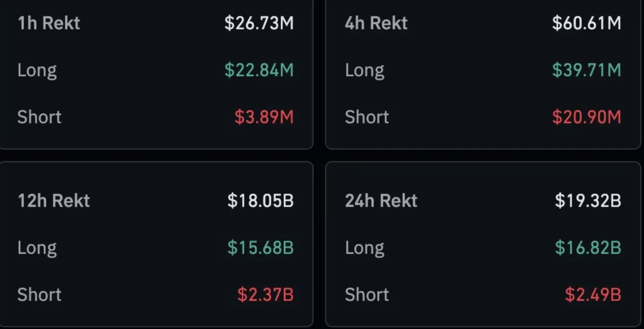Select the 12h Rekt total $18.05B

tap(260, 200)
